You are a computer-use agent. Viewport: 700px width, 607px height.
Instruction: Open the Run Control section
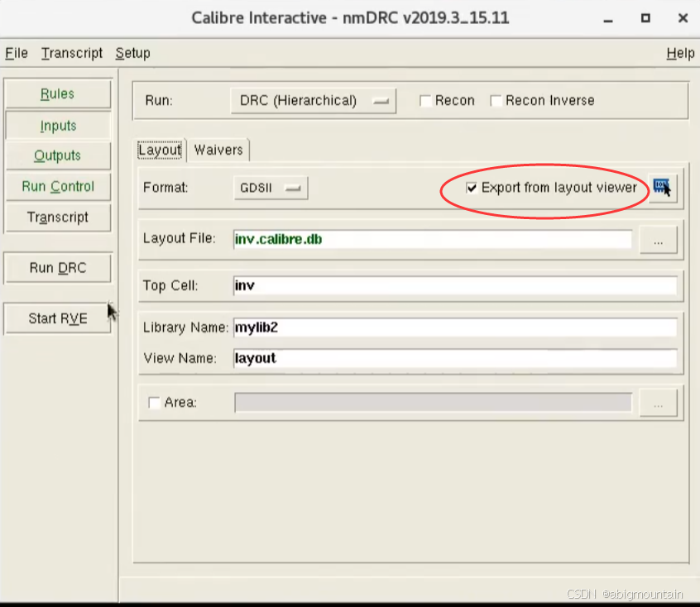point(57,186)
